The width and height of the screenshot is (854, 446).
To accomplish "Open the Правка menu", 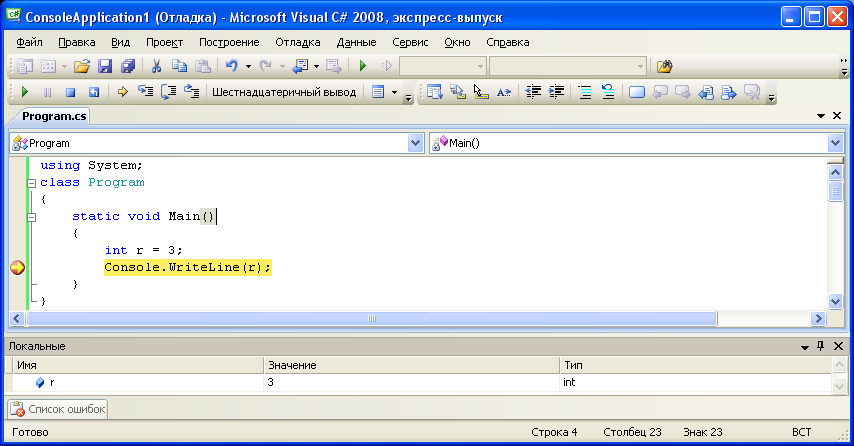I will (77, 42).
